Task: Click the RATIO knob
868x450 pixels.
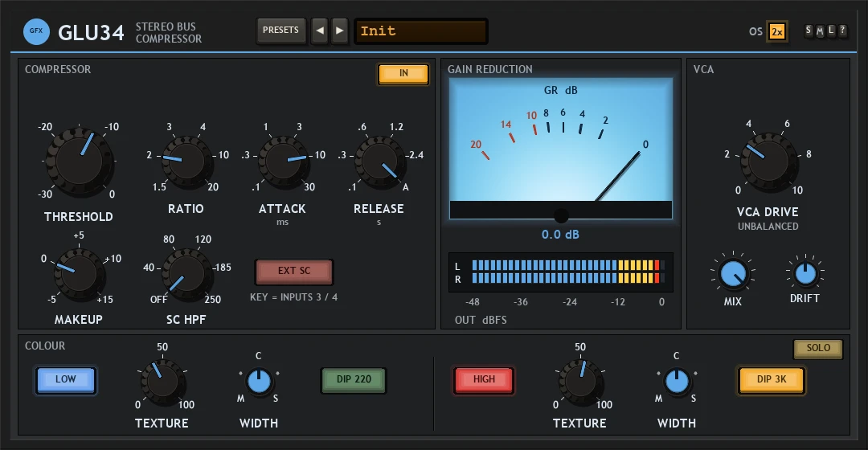Action: click(186, 163)
